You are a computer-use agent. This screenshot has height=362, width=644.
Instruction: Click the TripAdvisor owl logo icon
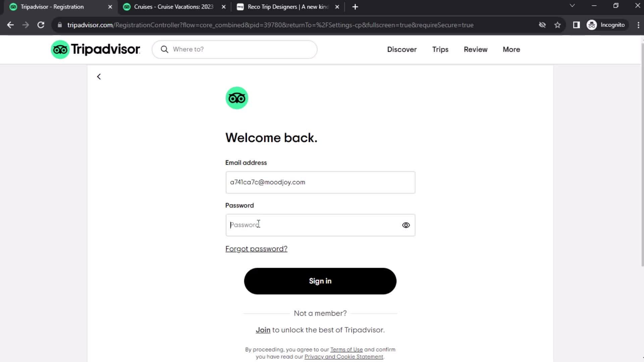click(237, 98)
